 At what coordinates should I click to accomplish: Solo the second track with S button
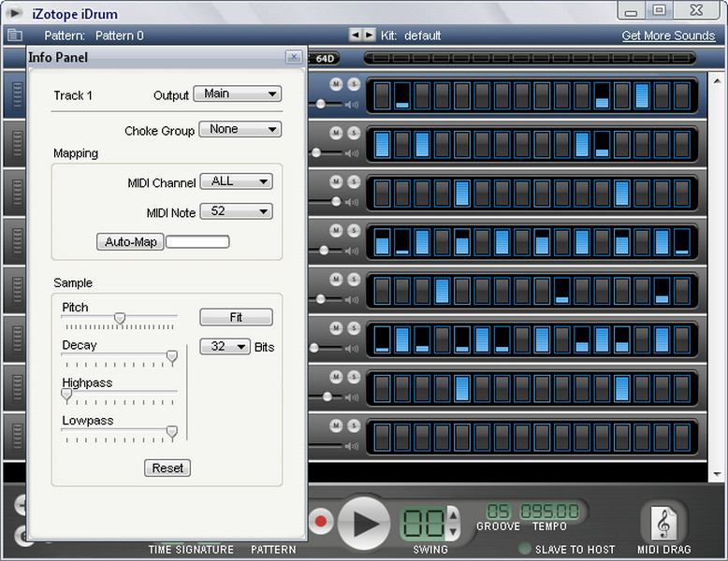point(353,133)
